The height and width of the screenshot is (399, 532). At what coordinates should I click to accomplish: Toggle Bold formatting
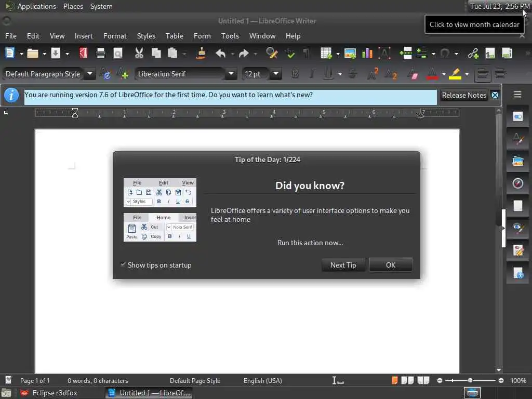295,74
